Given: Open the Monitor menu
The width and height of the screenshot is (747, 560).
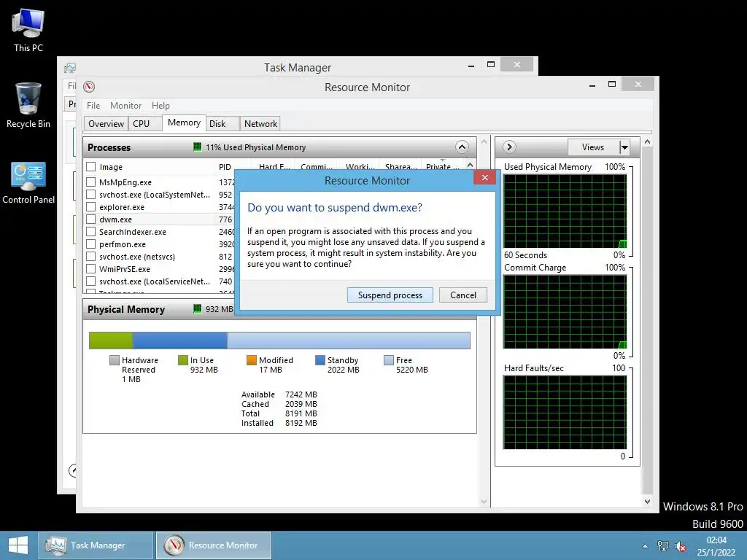Looking at the screenshot, I should pos(125,106).
